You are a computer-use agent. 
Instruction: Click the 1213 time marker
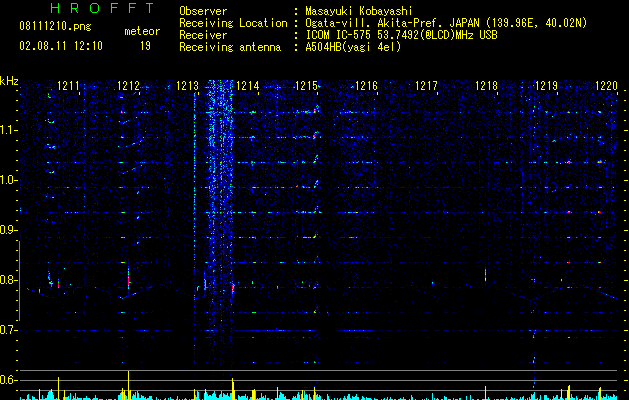tap(188, 85)
